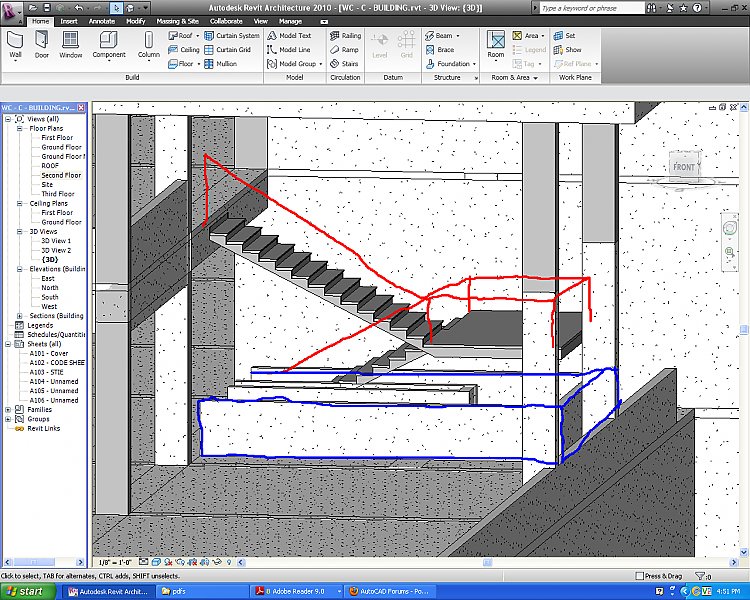Open the Beam dropdown
750x600 pixels.
pos(457,36)
